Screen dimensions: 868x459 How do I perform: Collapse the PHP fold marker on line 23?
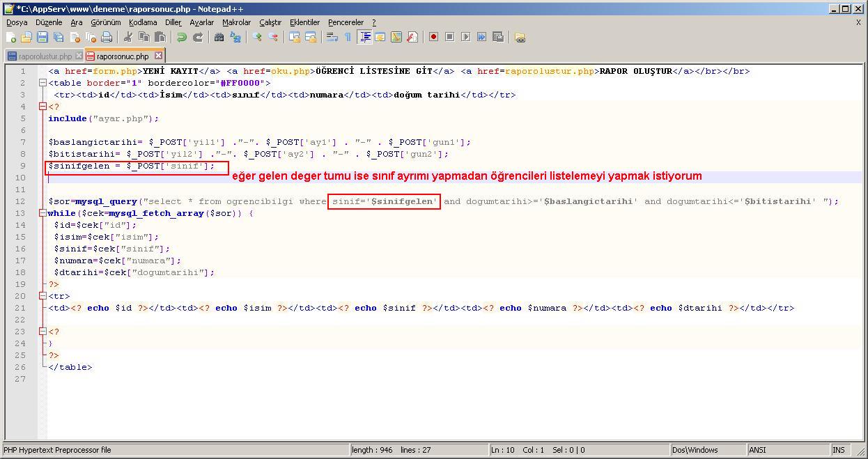click(42, 332)
